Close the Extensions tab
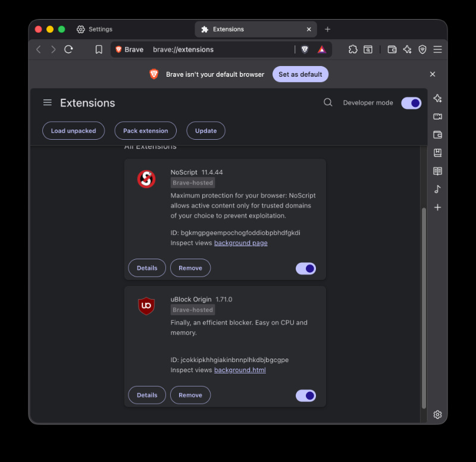476x462 pixels. click(309, 29)
